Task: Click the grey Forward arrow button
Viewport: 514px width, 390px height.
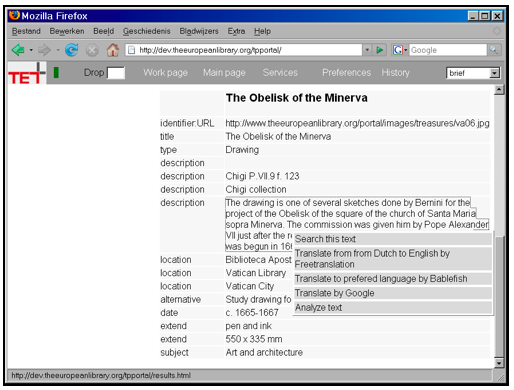Action: [44, 50]
